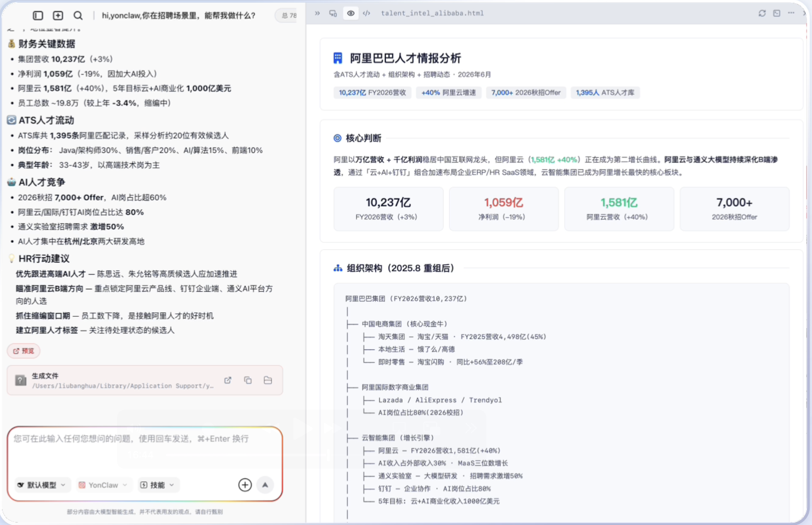Collapse preview panel with double-chevron icon
Image resolution: width=812 pixels, height=525 pixels.
317,13
